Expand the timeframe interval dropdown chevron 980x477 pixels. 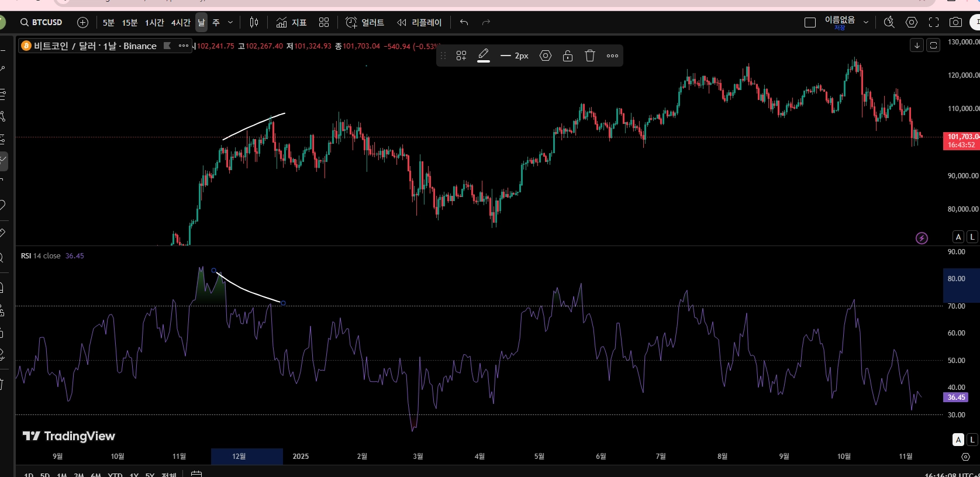[230, 22]
